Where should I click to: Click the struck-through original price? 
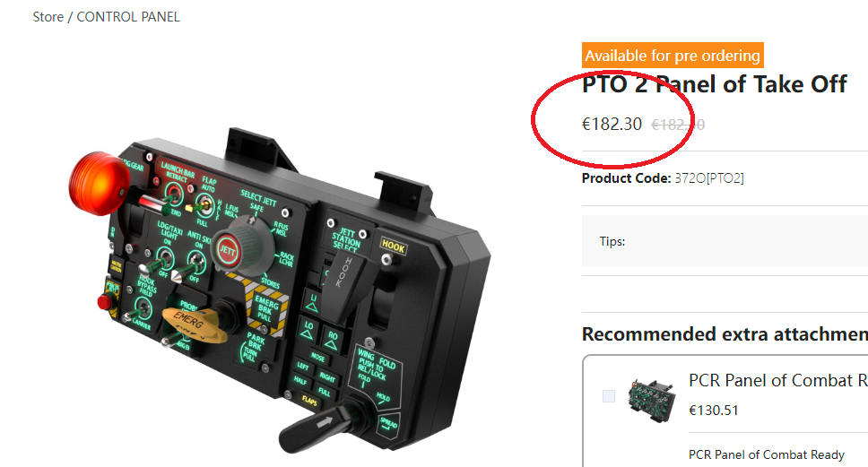(x=678, y=125)
